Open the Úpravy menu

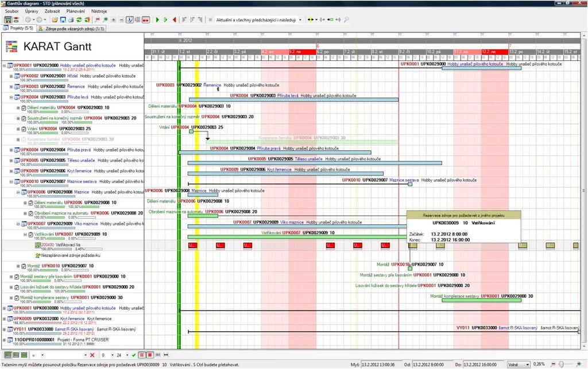coord(32,11)
